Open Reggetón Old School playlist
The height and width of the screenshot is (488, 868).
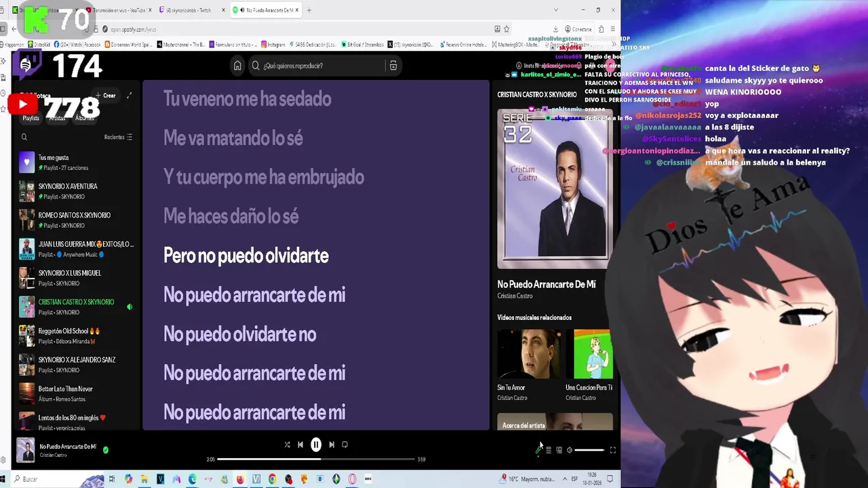pyautogui.click(x=78, y=336)
